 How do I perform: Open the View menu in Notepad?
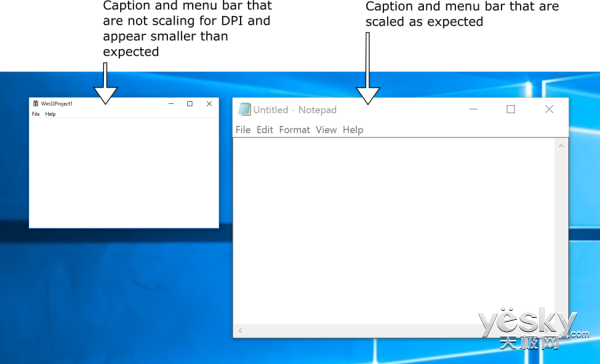point(326,130)
